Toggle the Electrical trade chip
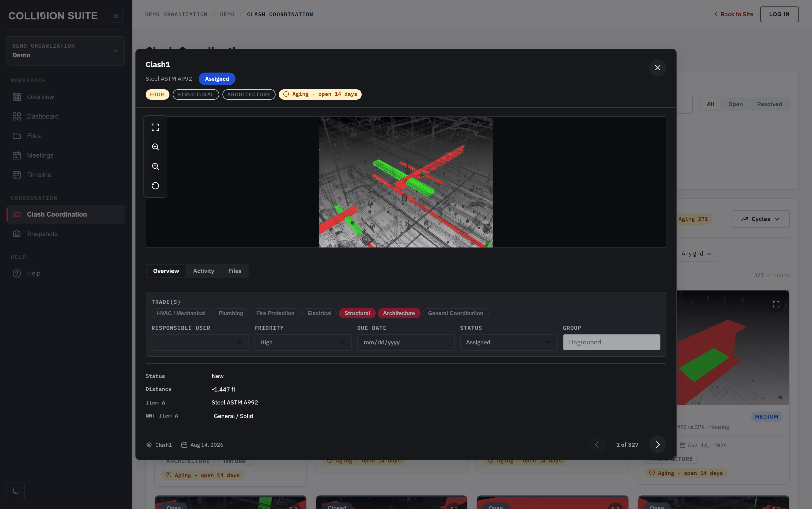This screenshot has width=812, height=509. 319,313
